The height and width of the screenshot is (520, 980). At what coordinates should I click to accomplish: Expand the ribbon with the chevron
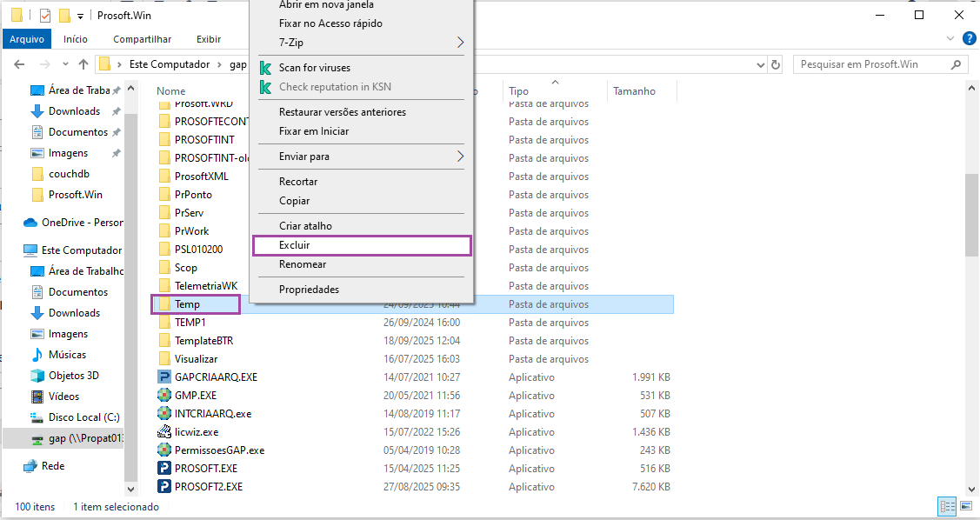click(x=951, y=39)
